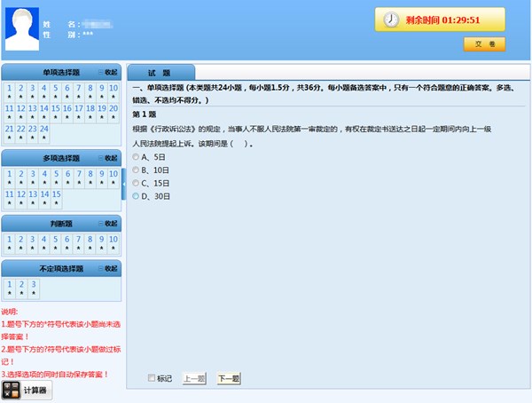Go to next question with 下一题
The height and width of the screenshot is (403, 532).
[x=229, y=378]
